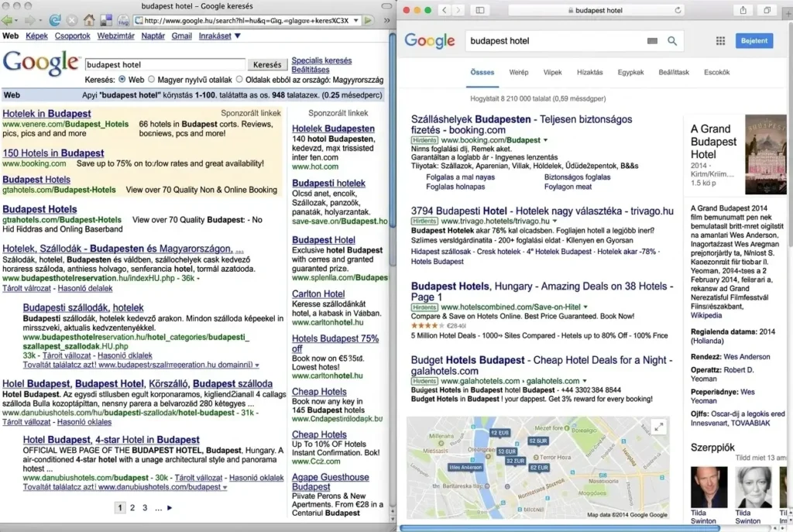The width and height of the screenshot is (793, 532).
Task: Expand the map with the fullscreen icon
Action: click(659, 427)
